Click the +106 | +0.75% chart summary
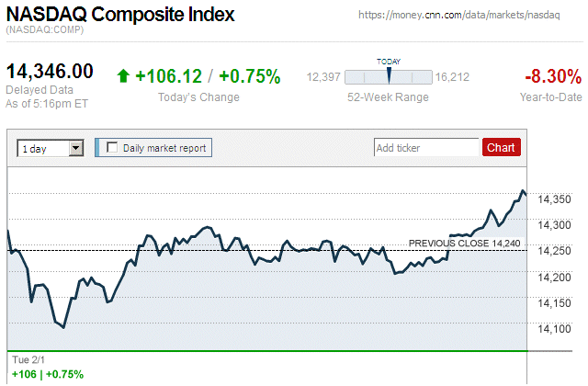The image size is (588, 386). [47, 374]
